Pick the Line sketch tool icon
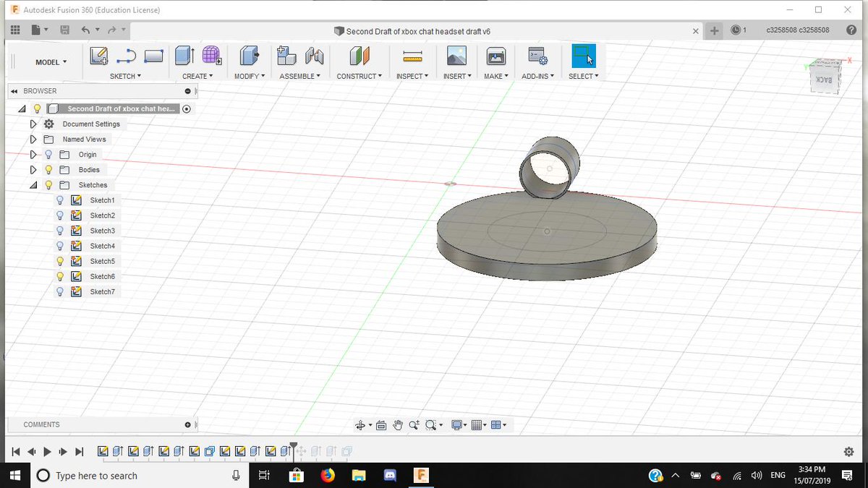Viewport: 868px width, 488px height. pyautogui.click(x=127, y=56)
